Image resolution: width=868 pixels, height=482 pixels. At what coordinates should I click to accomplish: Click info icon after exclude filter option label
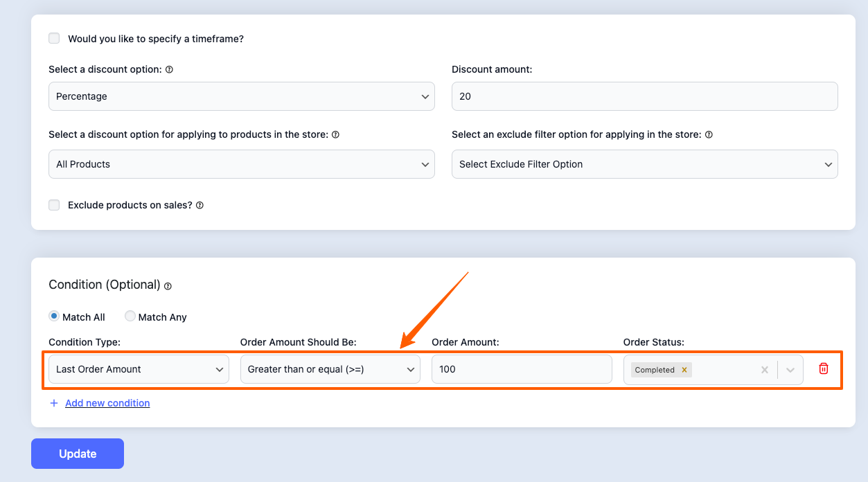pos(709,135)
